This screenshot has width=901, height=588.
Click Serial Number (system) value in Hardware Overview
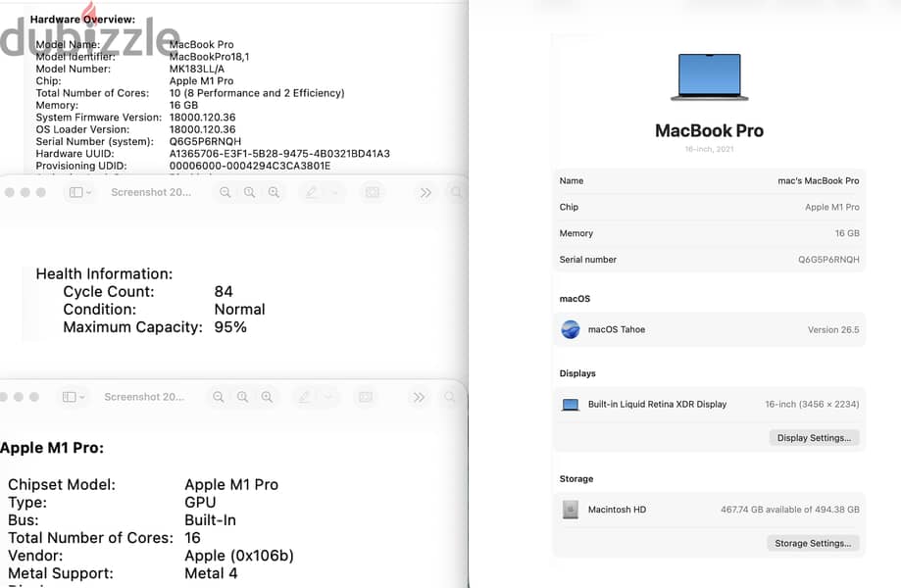click(205, 142)
